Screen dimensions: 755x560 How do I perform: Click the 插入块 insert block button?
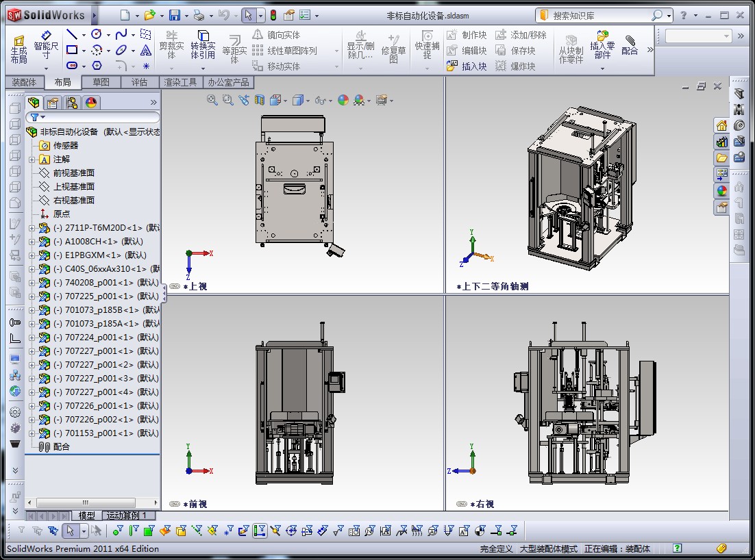tap(467, 66)
